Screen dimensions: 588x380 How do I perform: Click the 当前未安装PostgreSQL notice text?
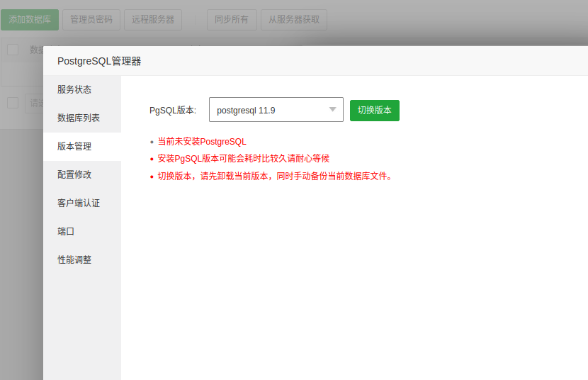point(202,141)
